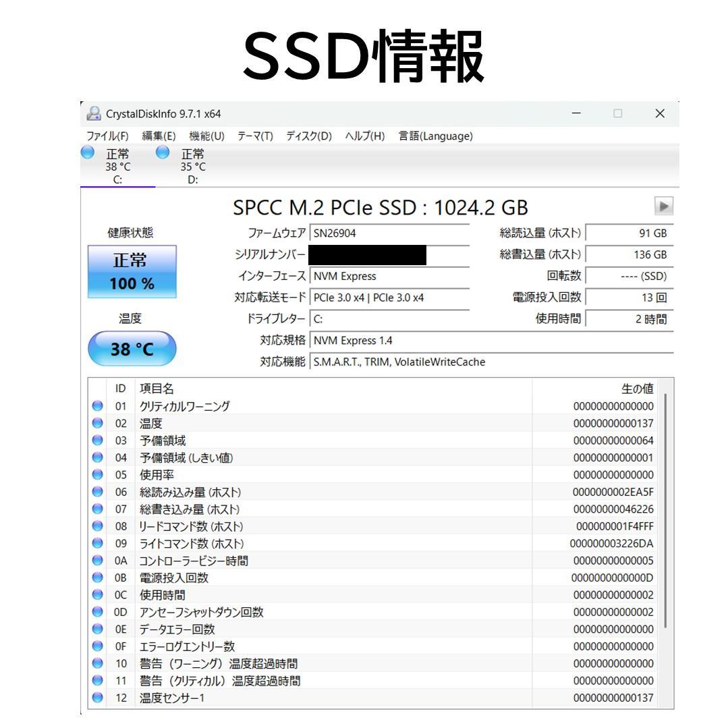Open the ファイル(F) menu
The height and width of the screenshot is (728, 728).
[x=107, y=136]
